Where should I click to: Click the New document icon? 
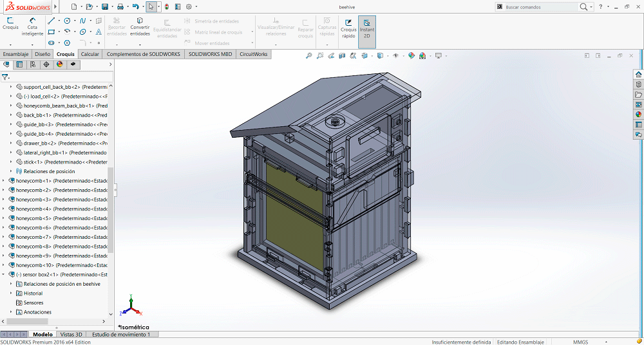coord(74,6)
